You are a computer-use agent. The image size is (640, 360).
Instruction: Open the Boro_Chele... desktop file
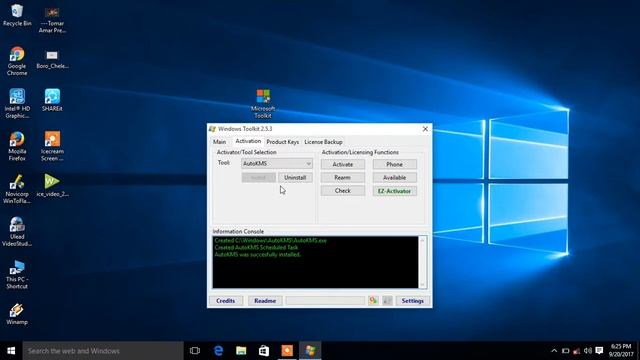[52, 59]
